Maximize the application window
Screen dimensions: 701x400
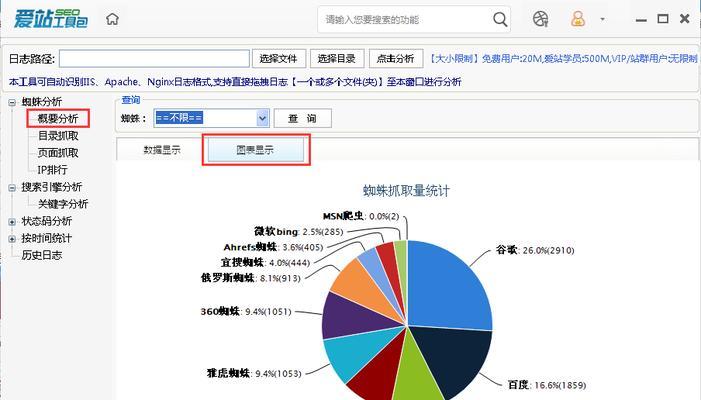(663, 19)
